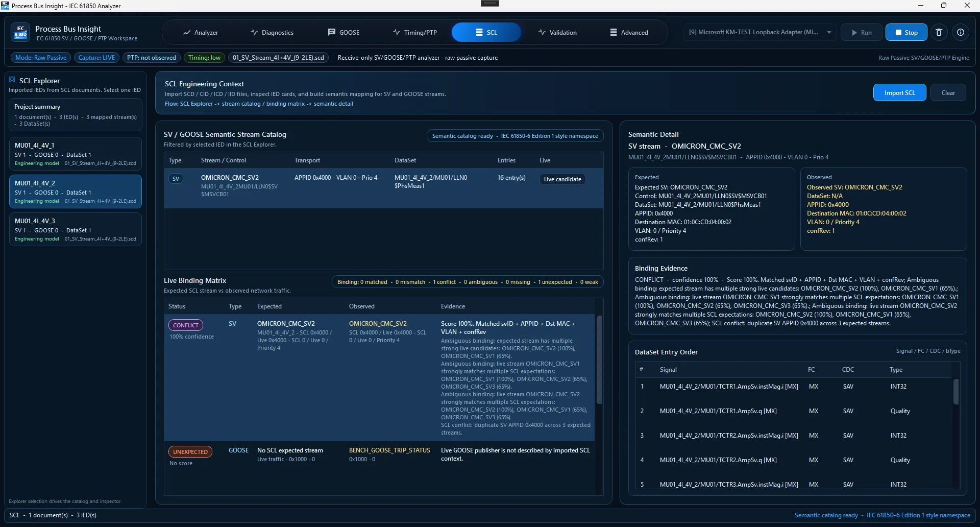Viewport: 980px width, 527px height.
Task: Click the Mode: Raw Passive chip
Action: pos(41,58)
